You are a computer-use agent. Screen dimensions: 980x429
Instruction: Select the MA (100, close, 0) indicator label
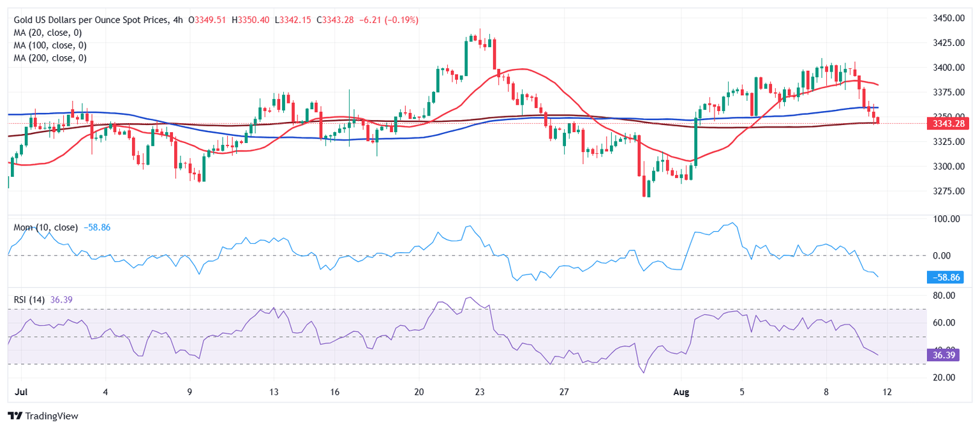[50, 45]
